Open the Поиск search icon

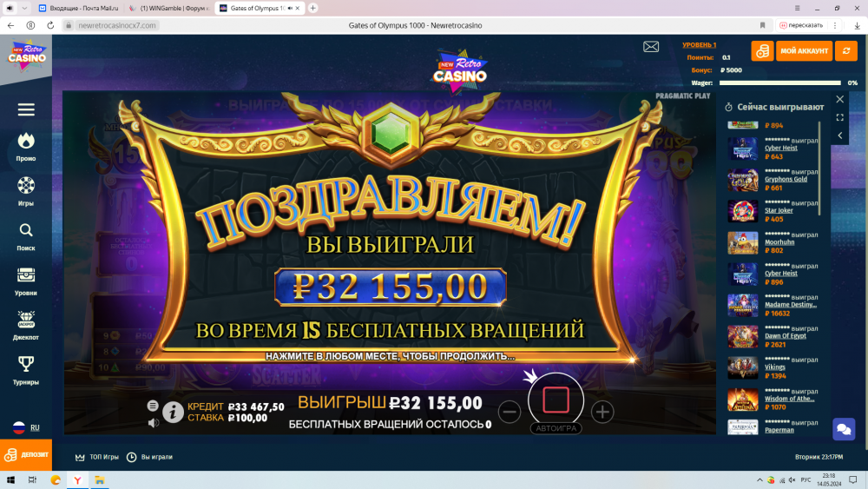pos(26,230)
